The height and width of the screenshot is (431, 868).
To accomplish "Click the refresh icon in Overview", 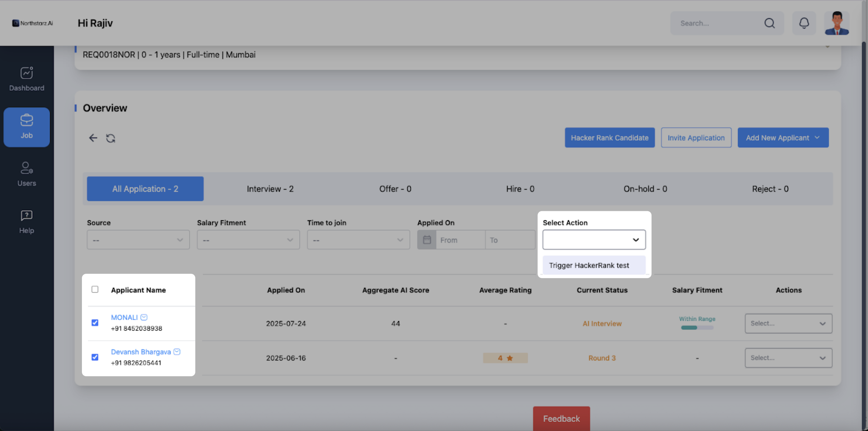I will tap(111, 138).
